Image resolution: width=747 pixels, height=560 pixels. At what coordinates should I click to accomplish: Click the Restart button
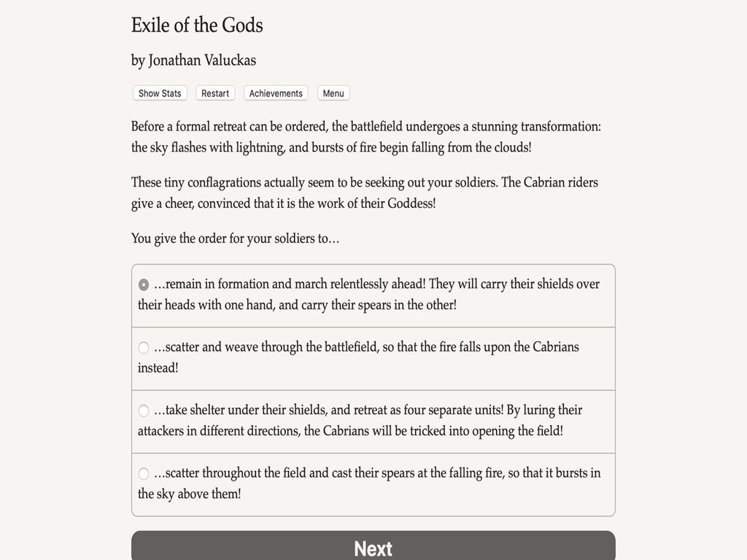pos(215,93)
